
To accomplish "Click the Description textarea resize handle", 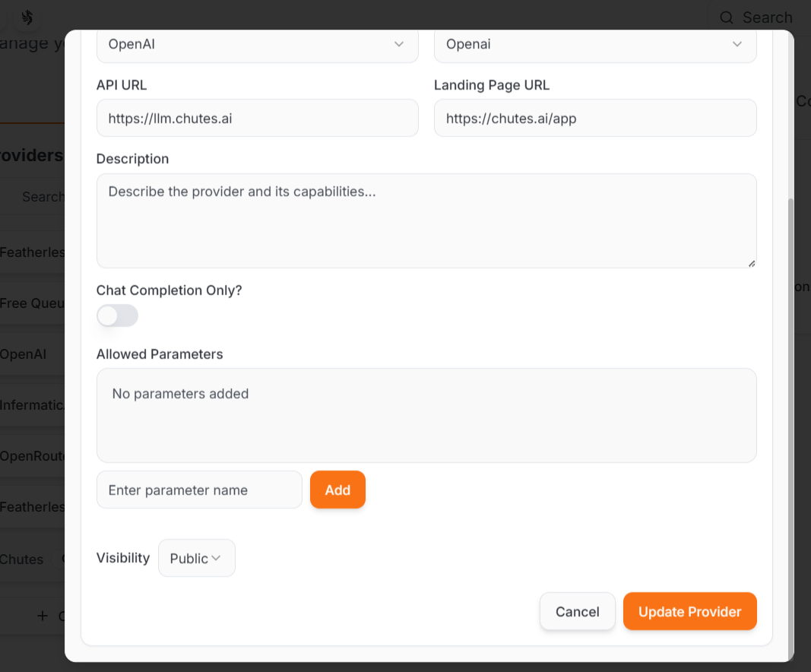I will point(752,264).
